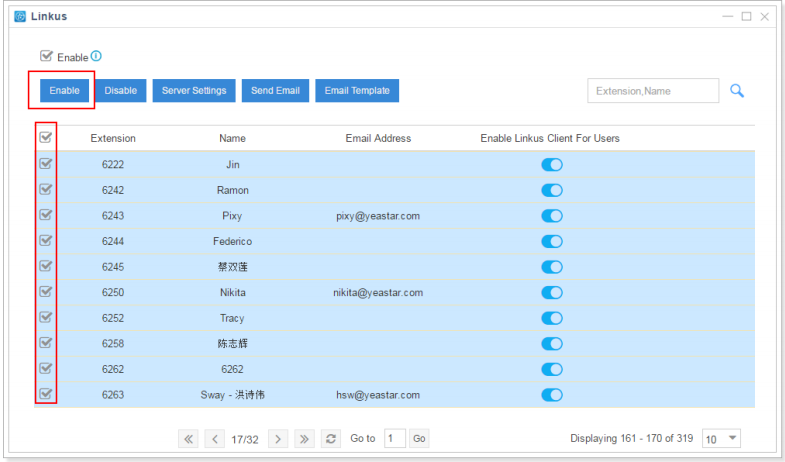Go to the previous page arrow

pos(215,438)
